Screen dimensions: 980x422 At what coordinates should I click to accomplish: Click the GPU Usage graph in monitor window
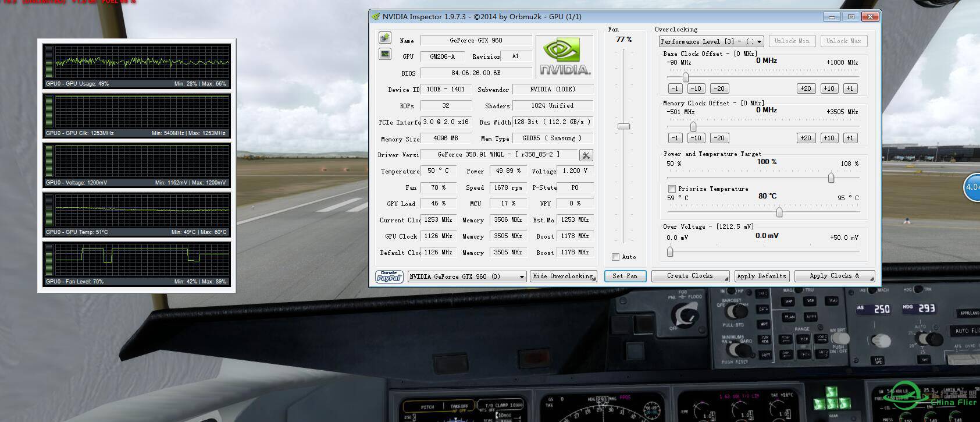137,65
